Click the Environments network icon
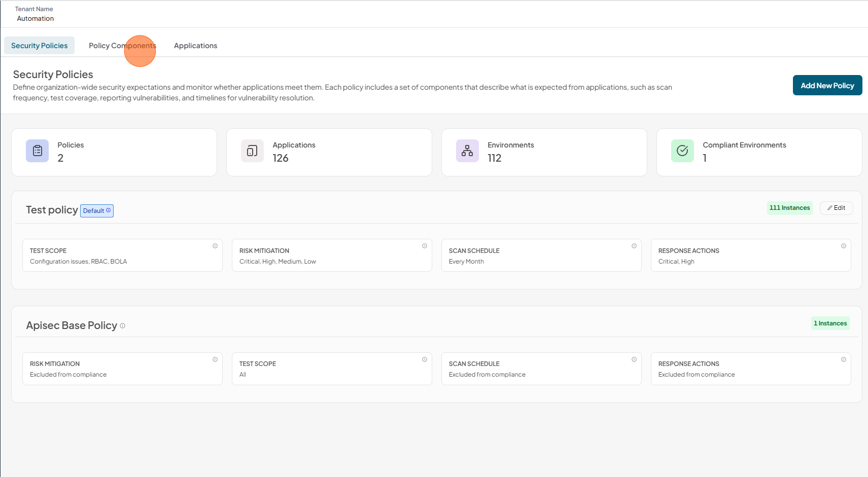The width and height of the screenshot is (868, 477). click(x=467, y=151)
